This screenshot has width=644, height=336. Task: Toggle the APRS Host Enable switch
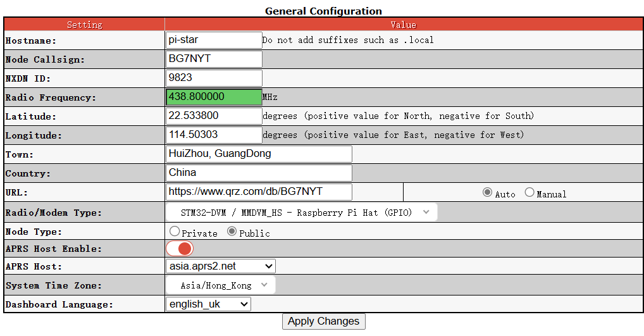click(180, 249)
